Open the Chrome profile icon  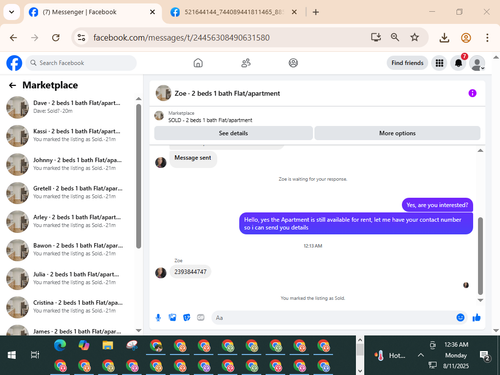pos(466,38)
